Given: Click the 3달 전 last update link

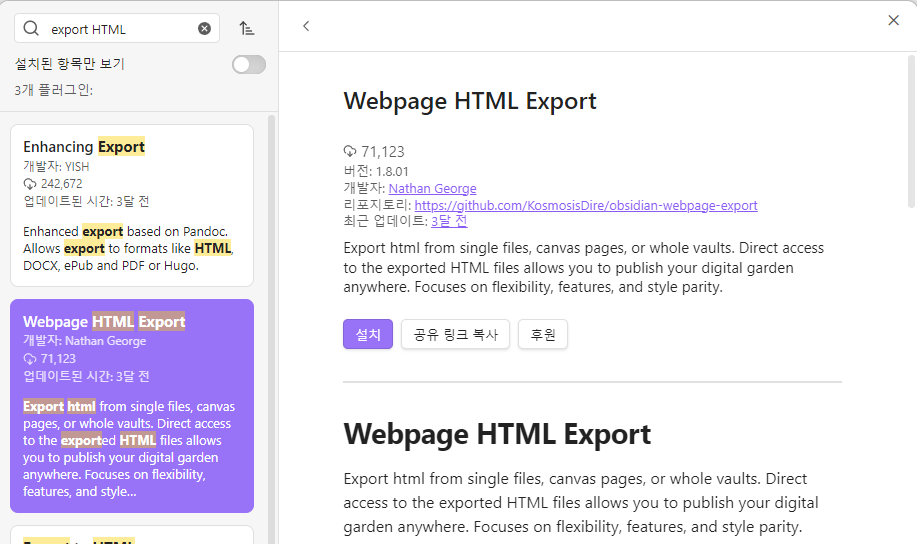Looking at the screenshot, I should pos(449,221).
